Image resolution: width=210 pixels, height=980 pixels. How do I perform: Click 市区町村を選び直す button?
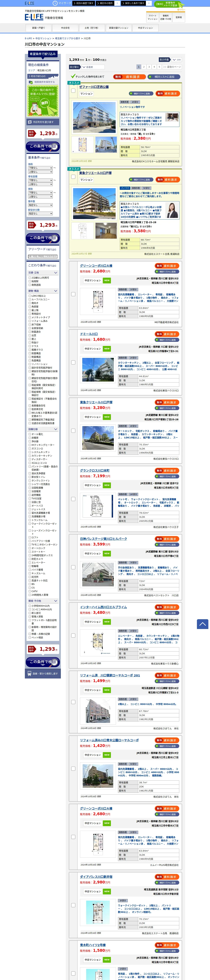click(x=43, y=122)
